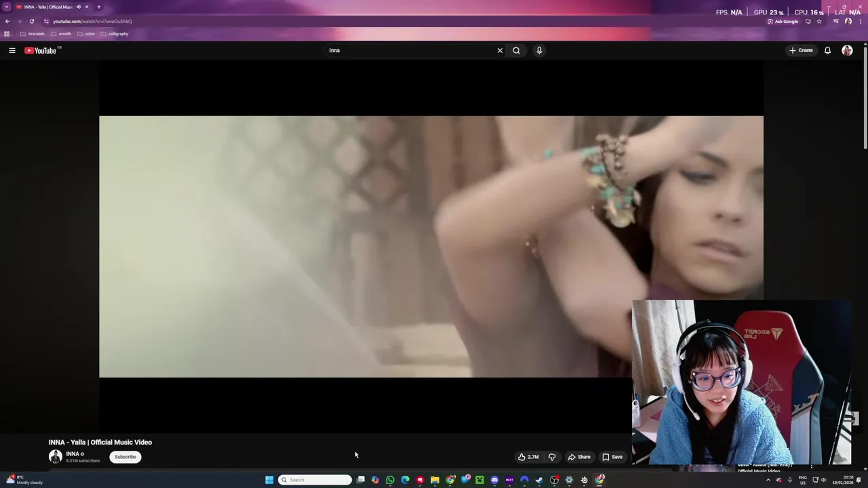The image size is (868, 488).
Task: Open the media controls icon in Chrome toolbar
Action: click(x=835, y=21)
